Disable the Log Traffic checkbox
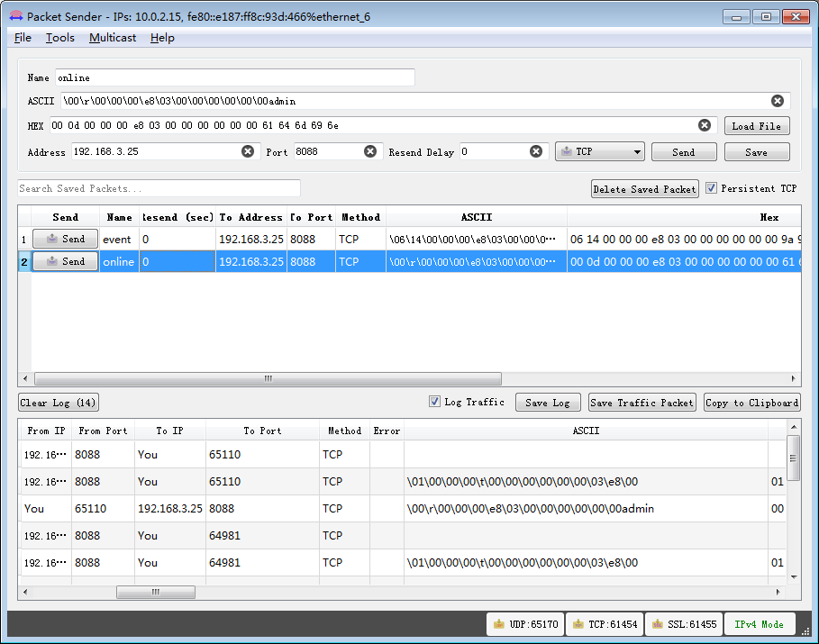Image resolution: width=819 pixels, height=644 pixels. (x=435, y=402)
